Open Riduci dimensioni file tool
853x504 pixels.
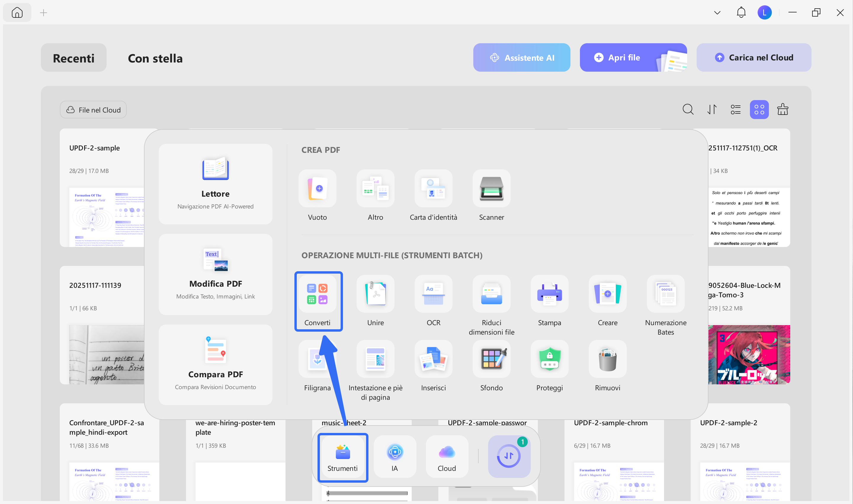point(492,306)
